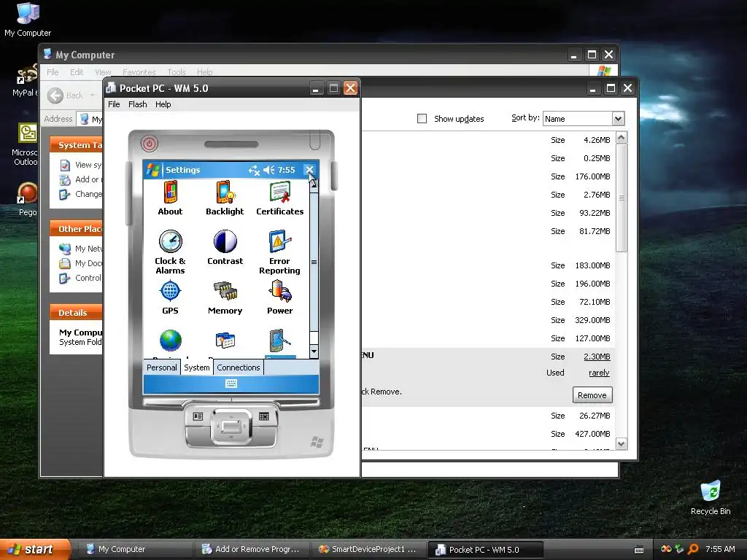The height and width of the screenshot is (560, 747).
Task: Open the Backlight settings icon
Action: [225, 198]
